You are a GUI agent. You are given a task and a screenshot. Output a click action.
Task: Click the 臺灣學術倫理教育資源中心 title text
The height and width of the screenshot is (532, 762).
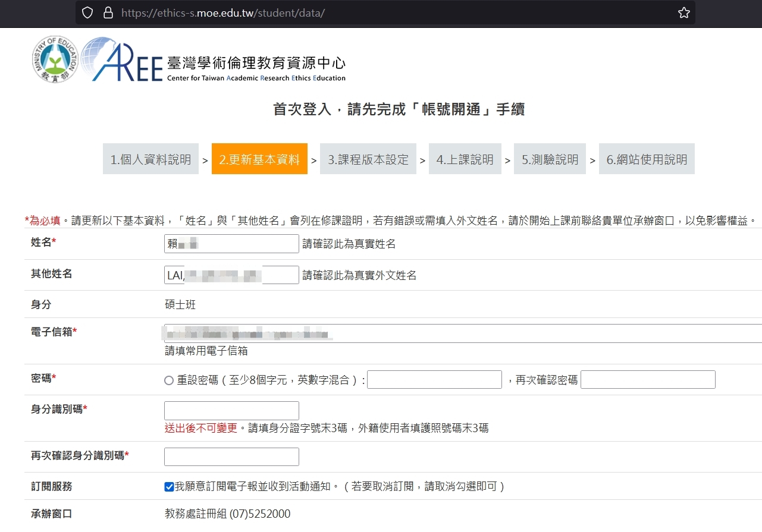coord(256,63)
